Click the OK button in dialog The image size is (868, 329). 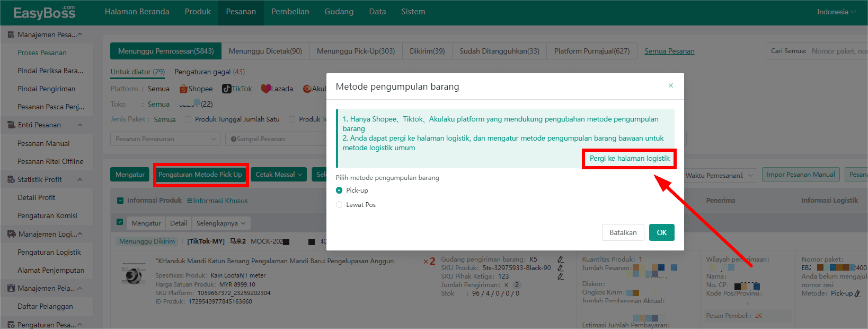tap(661, 232)
